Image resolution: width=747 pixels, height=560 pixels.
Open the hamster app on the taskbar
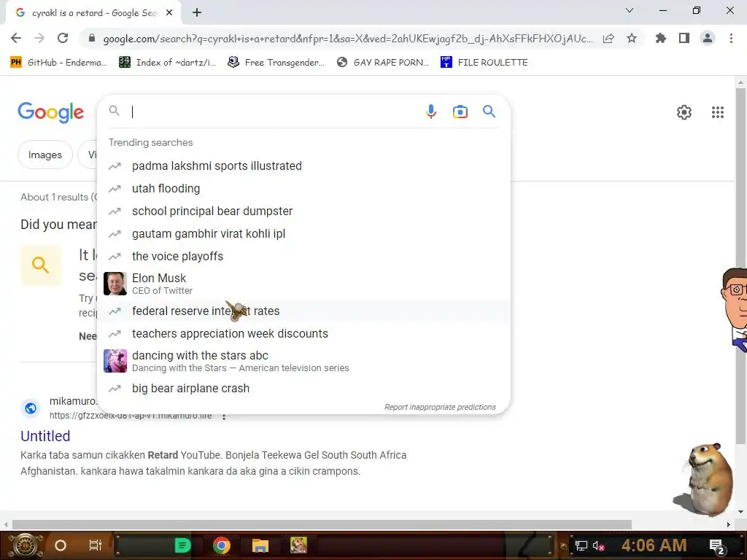[298, 545]
